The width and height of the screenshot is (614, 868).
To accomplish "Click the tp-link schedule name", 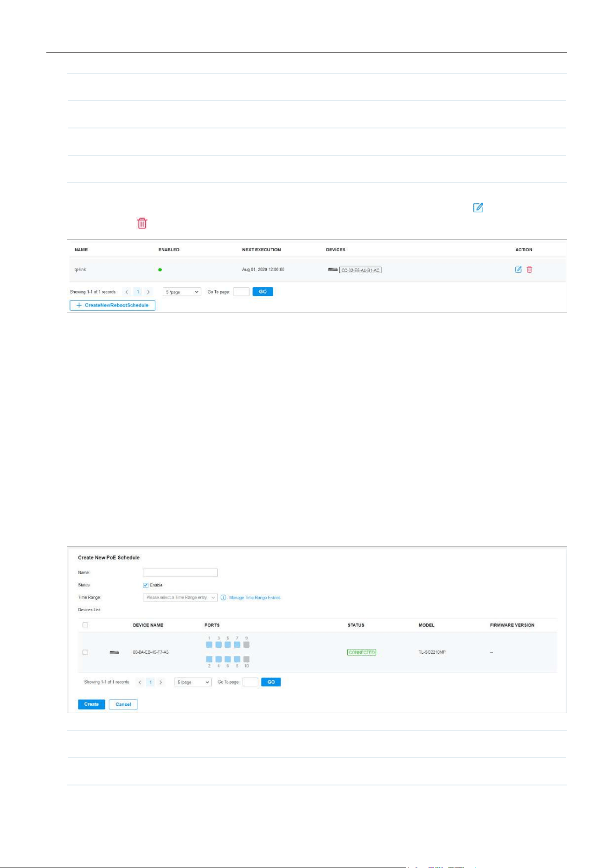I will (x=80, y=270).
